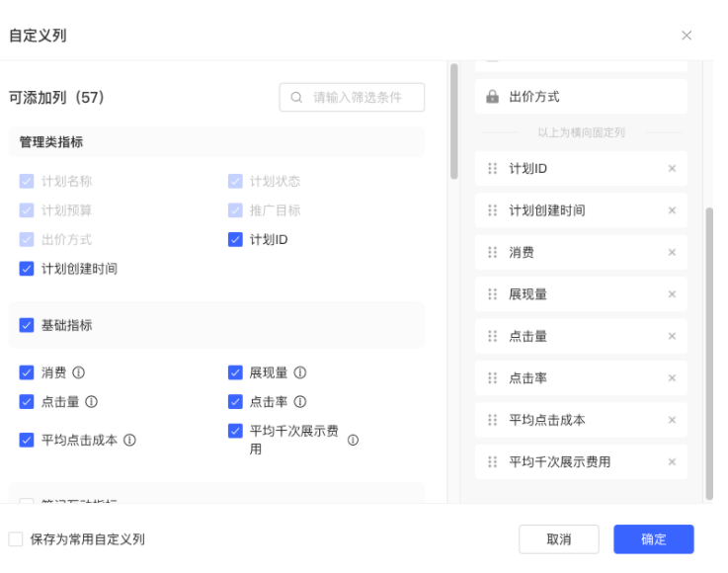Screen dimensions: 728x573
Task: Confirm with the 确定 button
Action: [x=654, y=539]
